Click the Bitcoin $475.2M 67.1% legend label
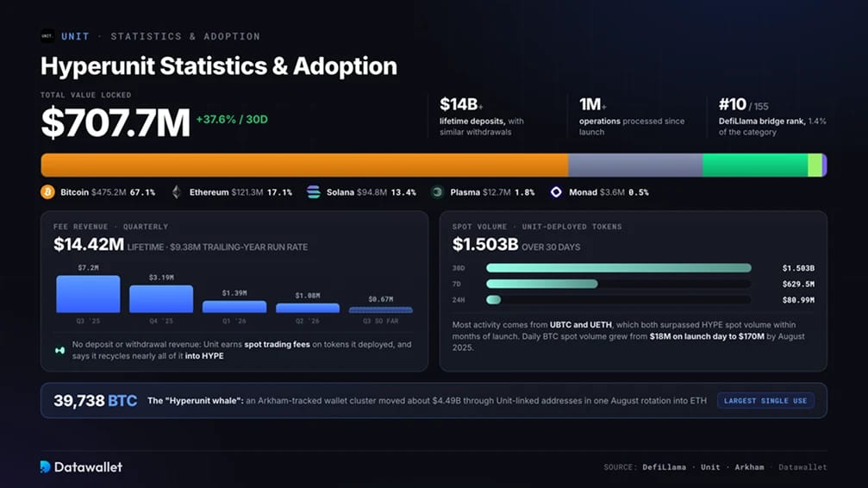This screenshot has width=868, height=488. pyautogui.click(x=108, y=192)
